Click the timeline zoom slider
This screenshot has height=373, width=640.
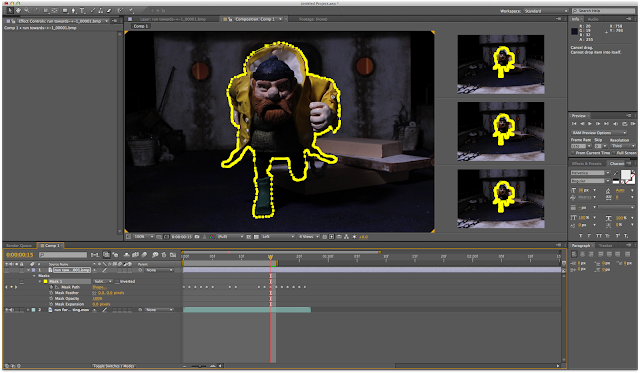[x=199, y=366]
